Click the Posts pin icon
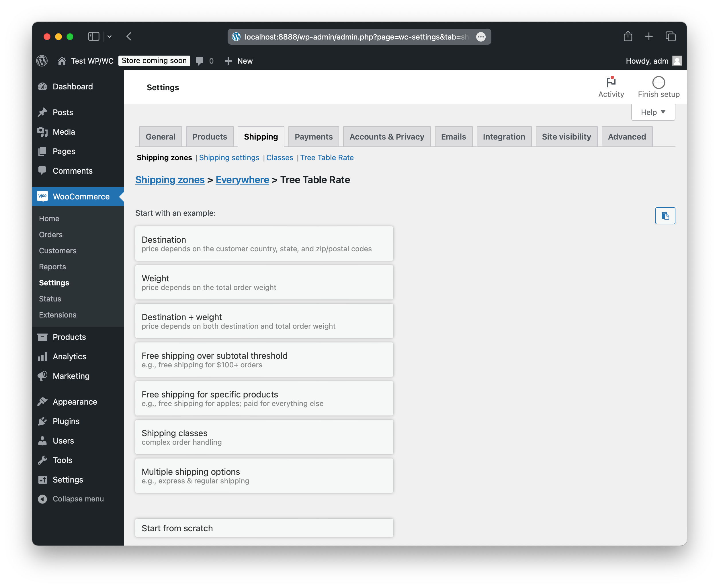The width and height of the screenshot is (719, 588). [43, 112]
